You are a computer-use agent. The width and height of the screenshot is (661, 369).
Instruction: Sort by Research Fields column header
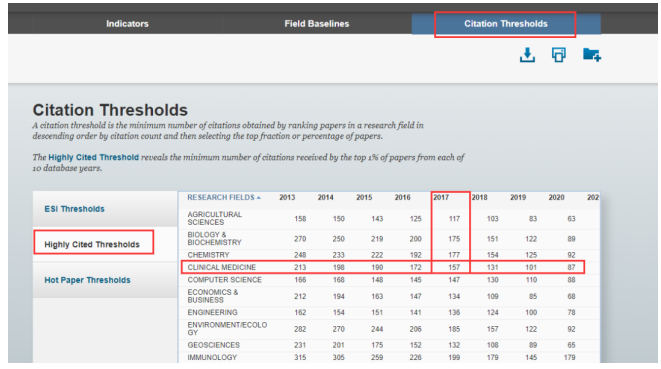coord(224,197)
